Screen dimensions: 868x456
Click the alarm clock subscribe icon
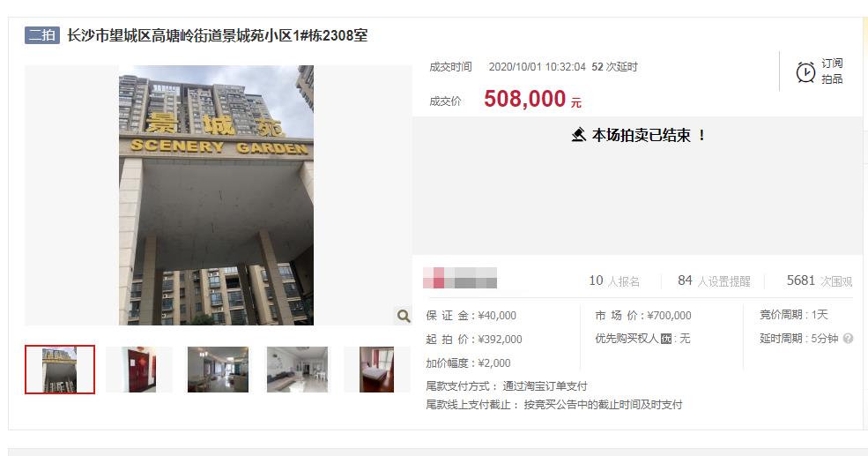(x=805, y=72)
